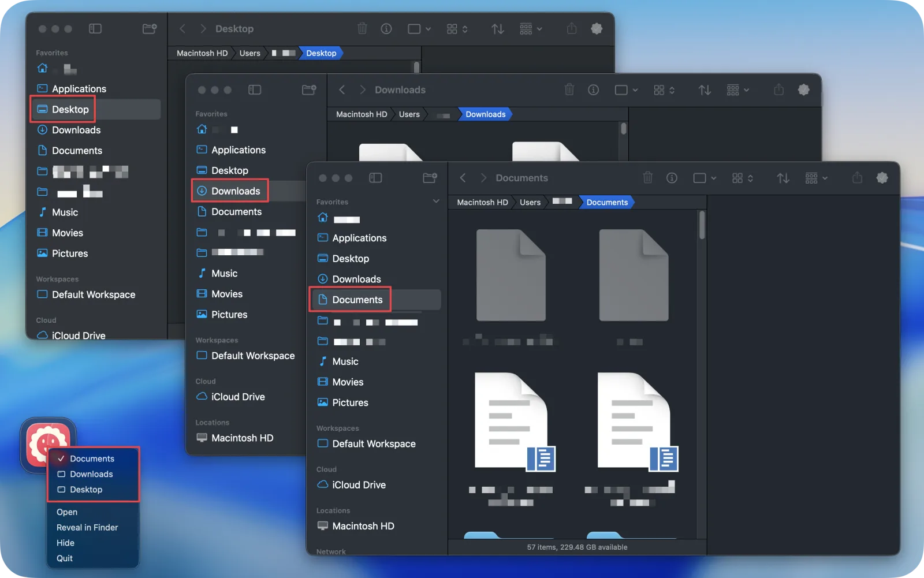The image size is (924, 578).
Task: Click info icon in Documents window toolbar
Action: [x=672, y=178]
